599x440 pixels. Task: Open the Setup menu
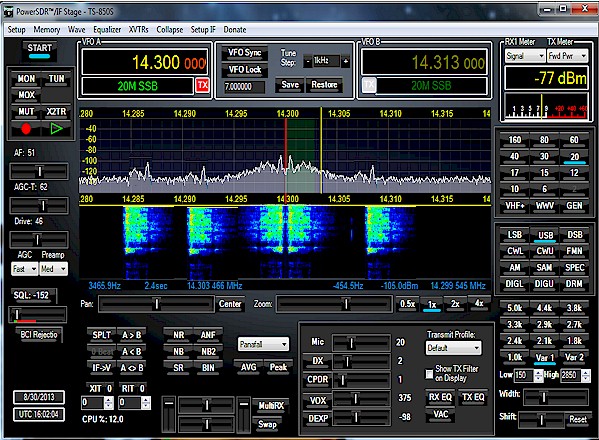[x=16, y=30]
